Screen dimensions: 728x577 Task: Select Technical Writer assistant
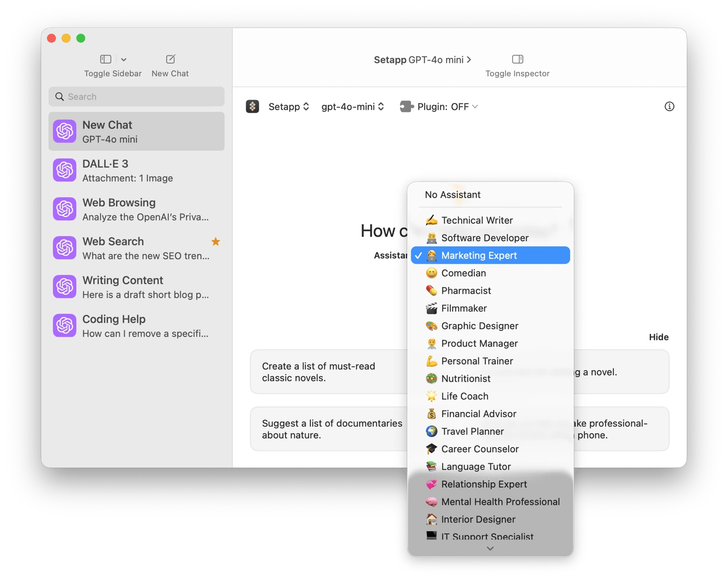pyautogui.click(x=490, y=220)
